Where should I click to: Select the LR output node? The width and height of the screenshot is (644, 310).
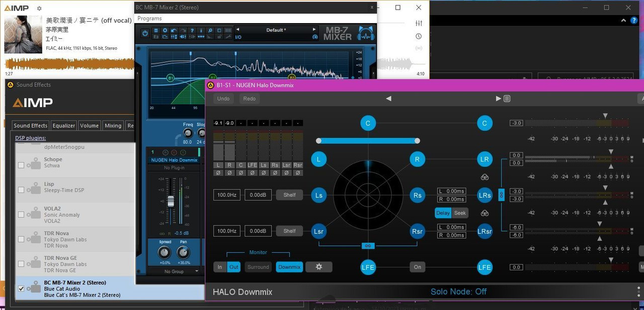[485, 160]
